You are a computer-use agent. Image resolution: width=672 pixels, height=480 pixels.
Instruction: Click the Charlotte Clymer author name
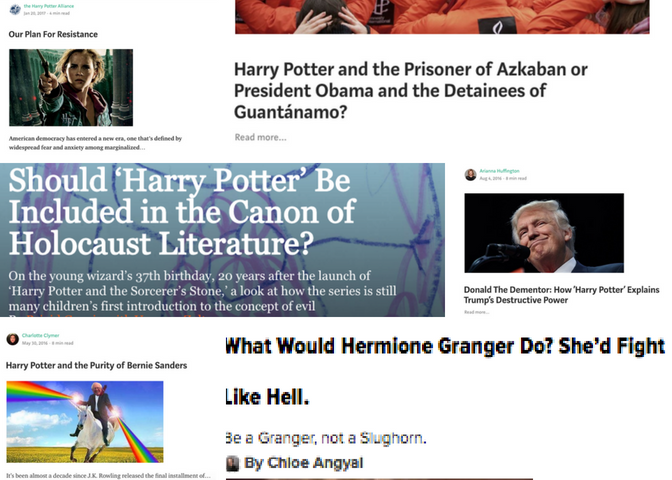coord(41,336)
